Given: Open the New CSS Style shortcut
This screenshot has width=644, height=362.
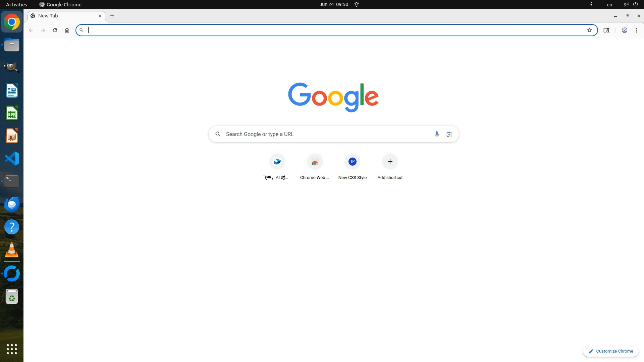Looking at the screenshot, I should coord(352,162).
